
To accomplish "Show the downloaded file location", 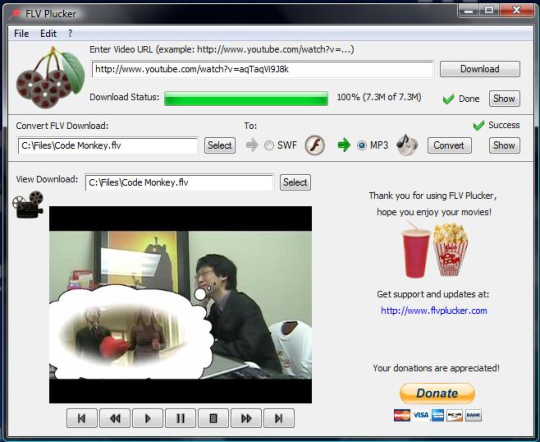I will [x=504, y=99].
